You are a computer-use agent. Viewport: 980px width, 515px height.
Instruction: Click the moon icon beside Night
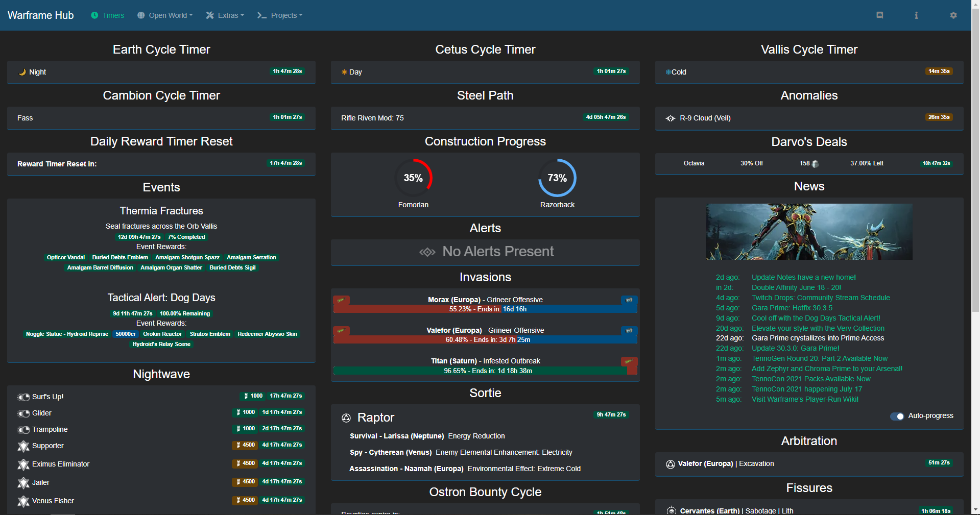coord(22,72)
